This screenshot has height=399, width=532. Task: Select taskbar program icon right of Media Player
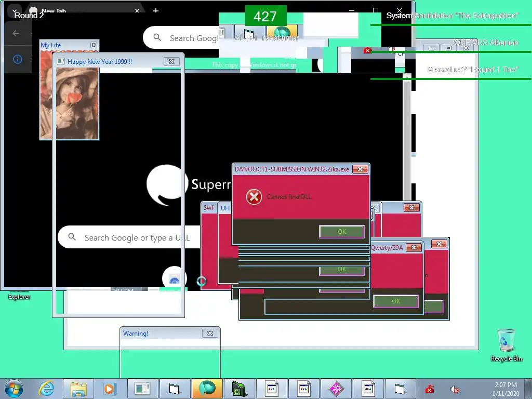(142, 389)
